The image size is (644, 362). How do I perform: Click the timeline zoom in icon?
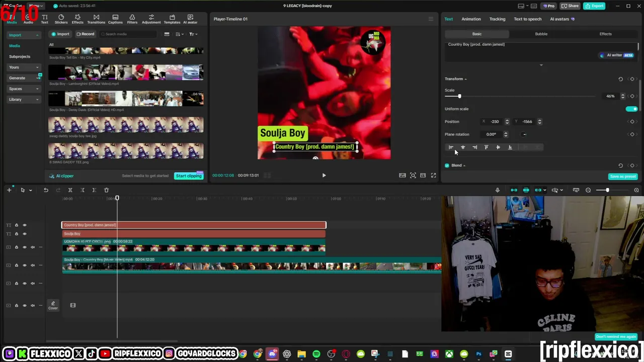point(636,190)
